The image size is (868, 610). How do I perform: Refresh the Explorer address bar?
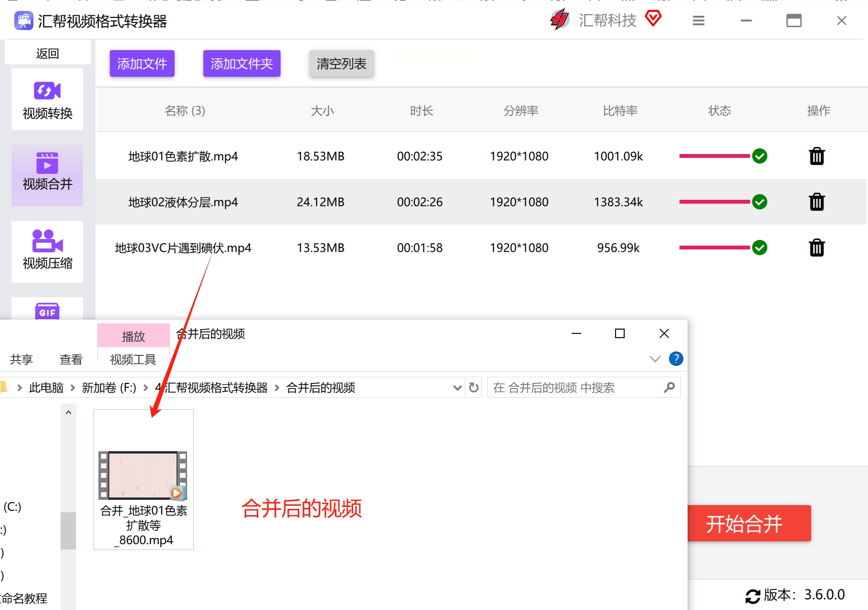pyautogui.click(x=473, y=388)
